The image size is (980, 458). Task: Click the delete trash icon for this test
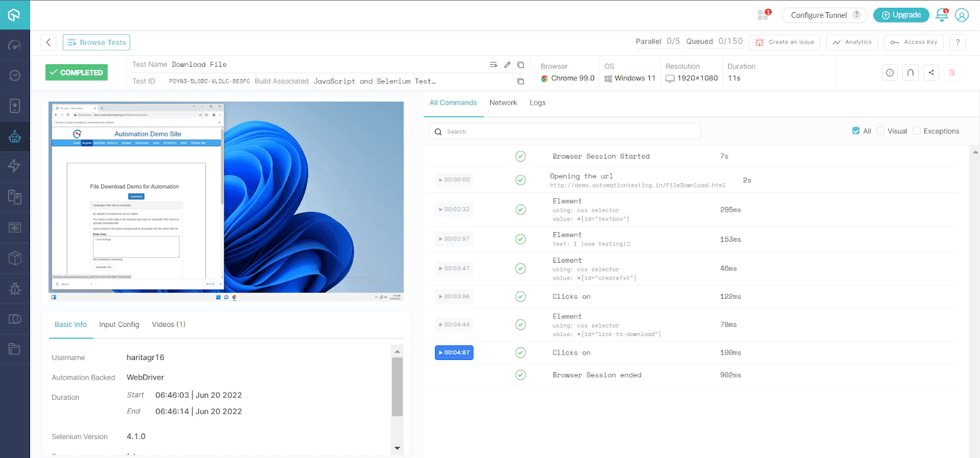[952, 73]
